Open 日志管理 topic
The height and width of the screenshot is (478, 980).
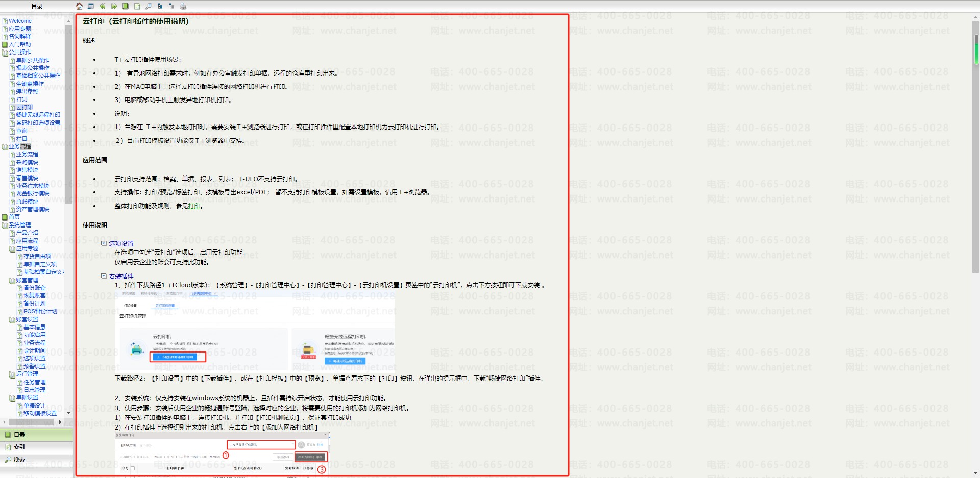34,390
